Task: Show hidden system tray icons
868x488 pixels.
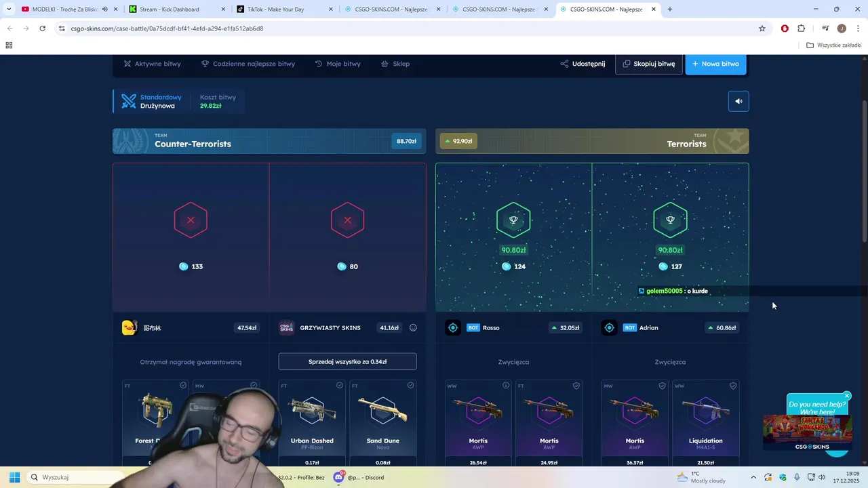Action: click(753, 477)
